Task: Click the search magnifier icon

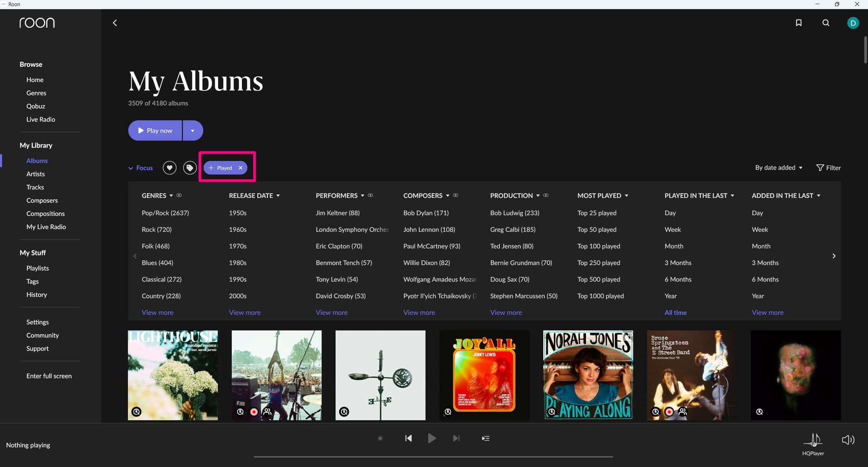Action: point(826,23)
